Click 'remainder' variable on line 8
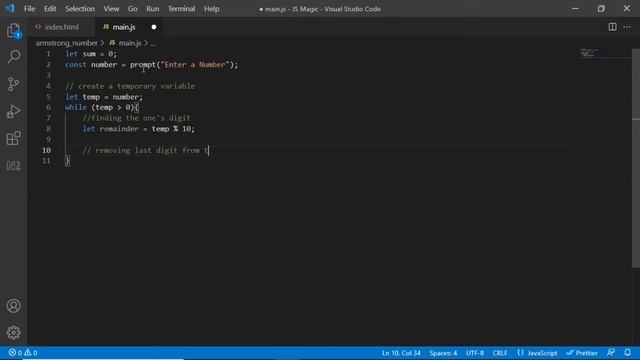 pos(119,129)
